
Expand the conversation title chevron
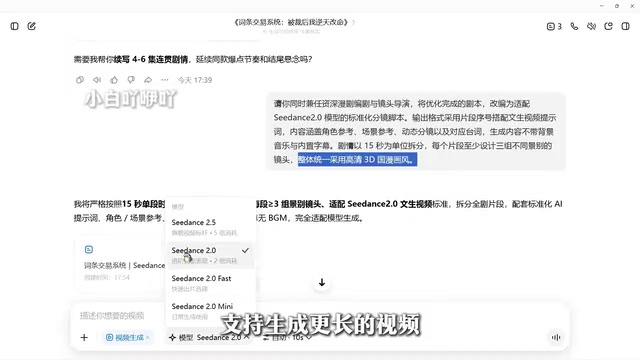coord(353,22)
